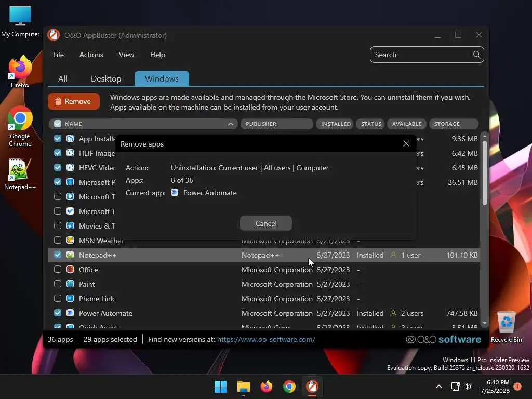Open the Windows Start button
This screenshot has width=532, height=399.
(220, 387)
